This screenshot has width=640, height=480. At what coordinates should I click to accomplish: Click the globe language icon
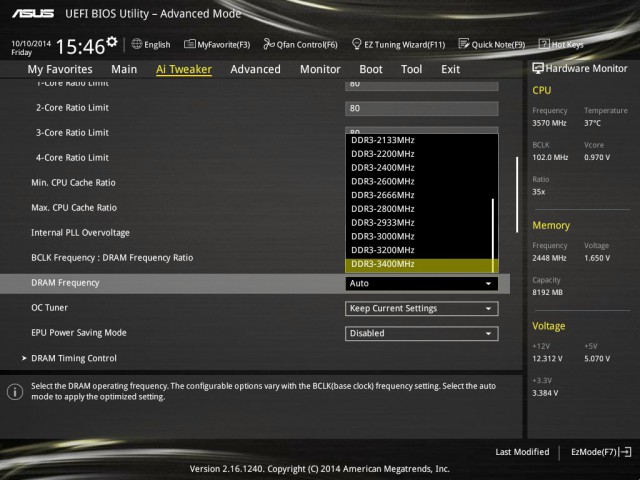tap(137, 44)
